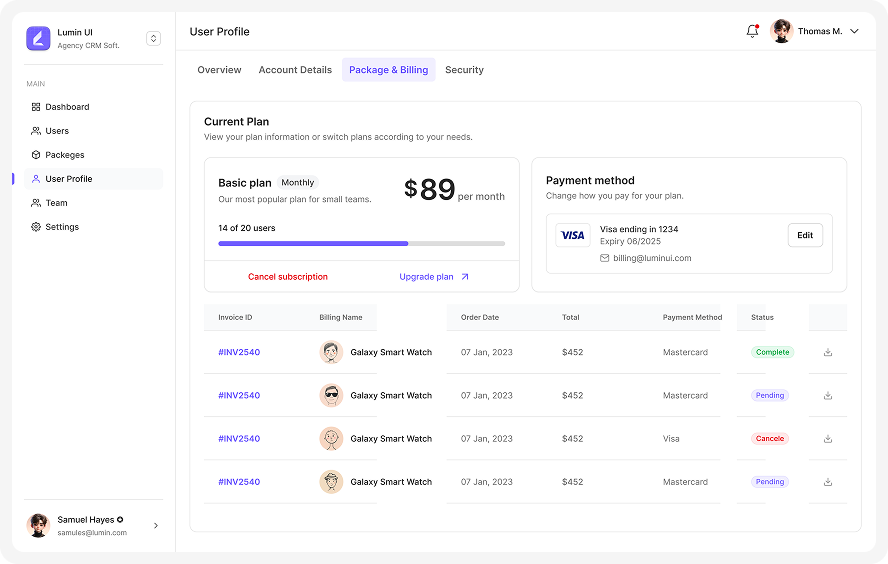Click the Visa card logo

pos(573,236)
